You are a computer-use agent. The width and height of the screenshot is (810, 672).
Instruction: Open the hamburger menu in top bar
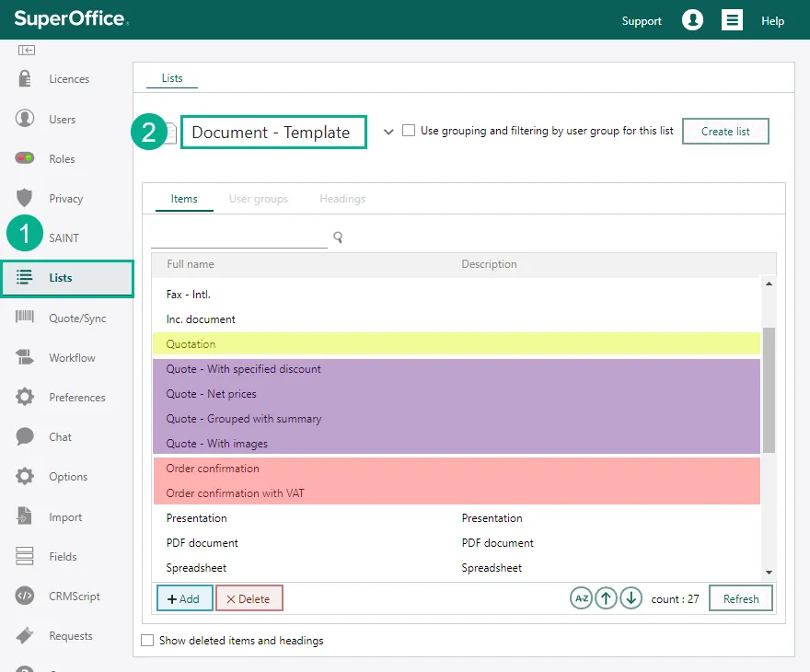(732, 20)
